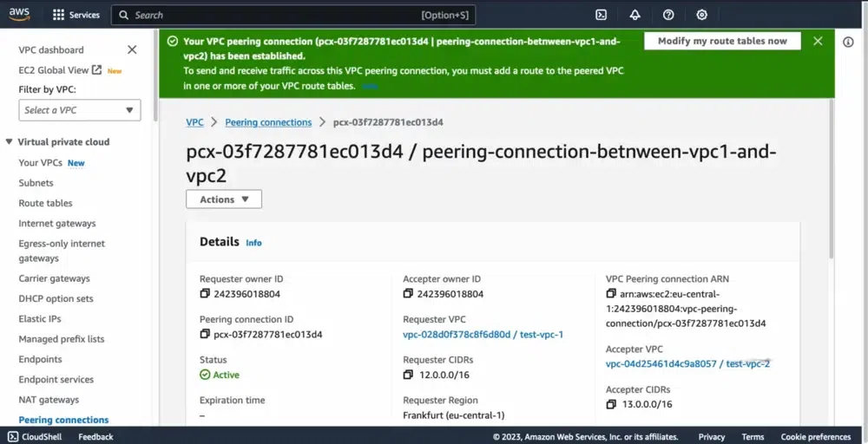This screenshot has width=868, height=444.
Task: Open Endpoint services in sidebar
Action: [56, 379]
